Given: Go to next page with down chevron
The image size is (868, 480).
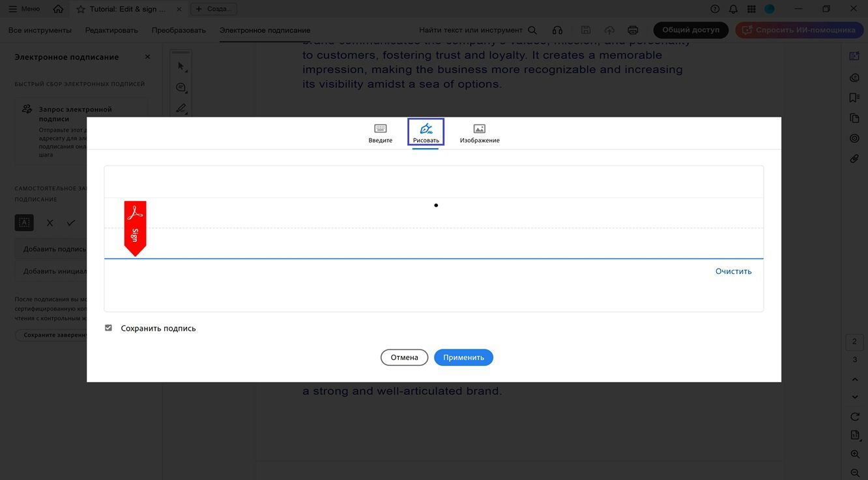Looking at the screenshot, I should [x=855, y=397].
